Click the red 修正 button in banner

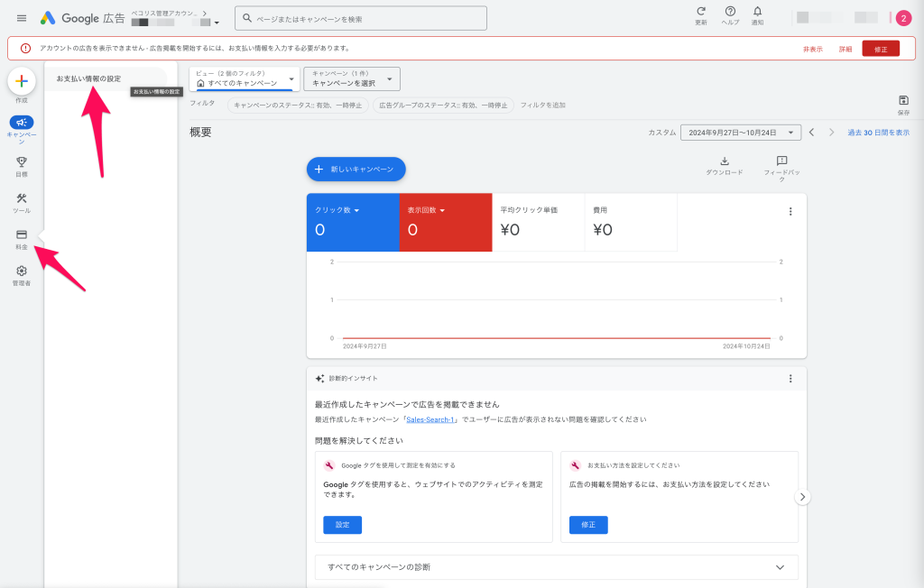coord(881,49)
